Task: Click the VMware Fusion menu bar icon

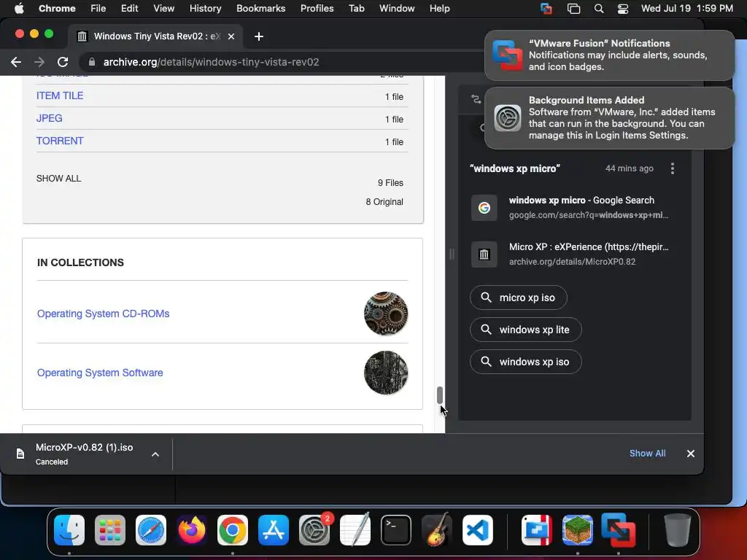Action: [x=546, y=9]
